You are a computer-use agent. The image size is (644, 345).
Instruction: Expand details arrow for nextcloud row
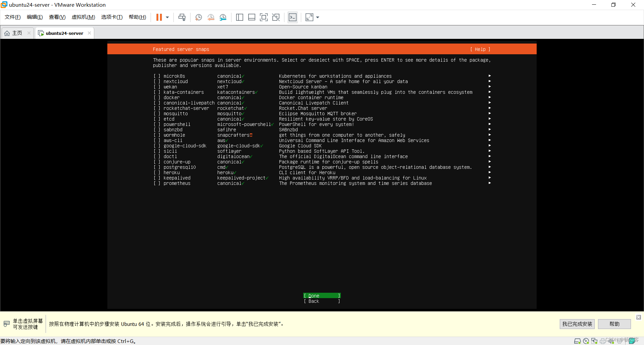pyautogui.click(x=490, y=81)
